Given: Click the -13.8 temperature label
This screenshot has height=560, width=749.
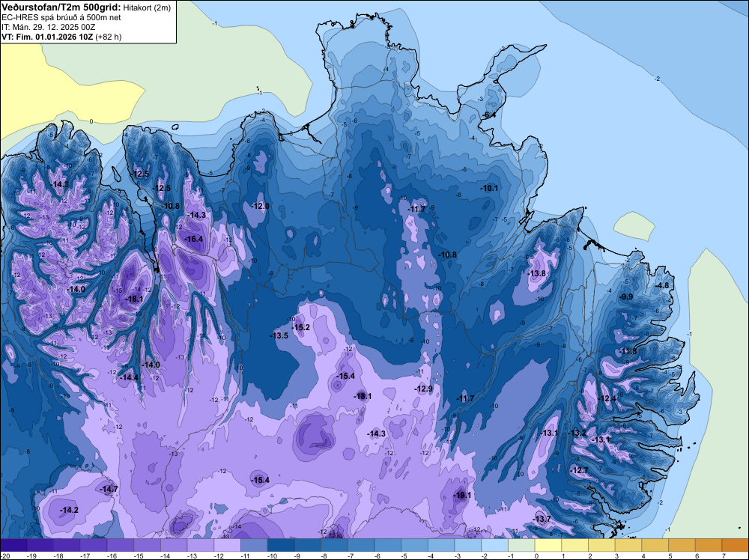Looking at the screenshot, I should point(536,273).
